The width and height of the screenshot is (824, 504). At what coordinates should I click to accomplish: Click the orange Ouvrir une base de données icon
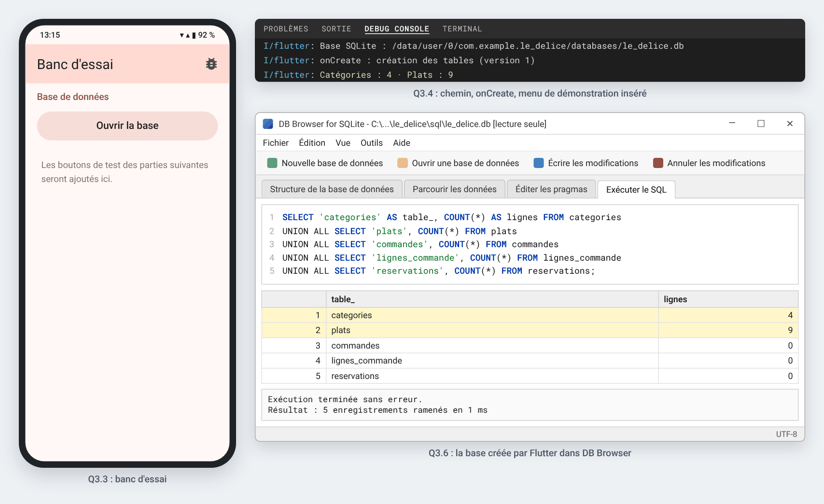click(x=403, y=163)
